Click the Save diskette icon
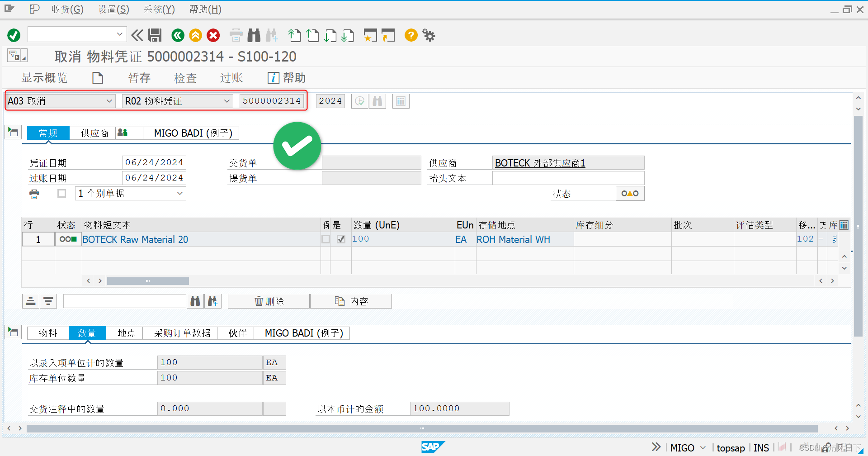The image size is (868, 456). [155, 35]
